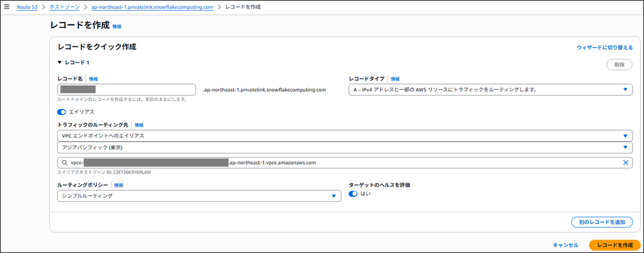Click the orange レコードを作成 button

(615, 245)
